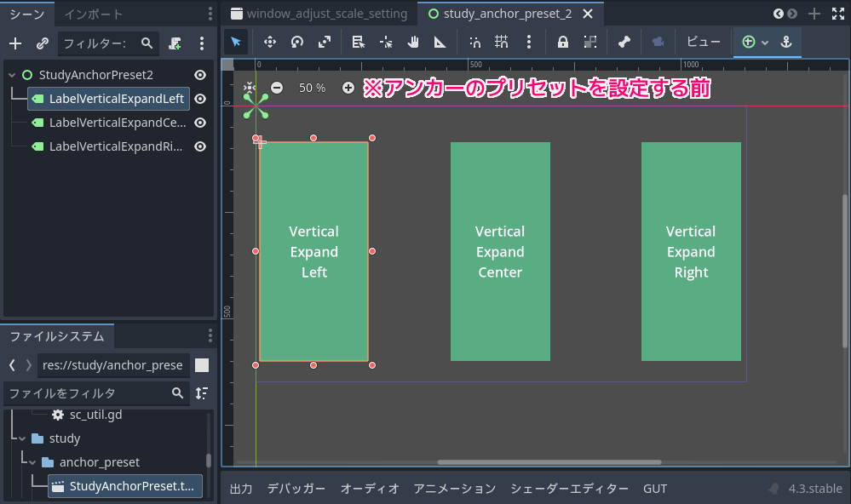The height and width of the screenshot is (504, 851).
Task: Enable grid snapping toggle
Action: [500, 42]
